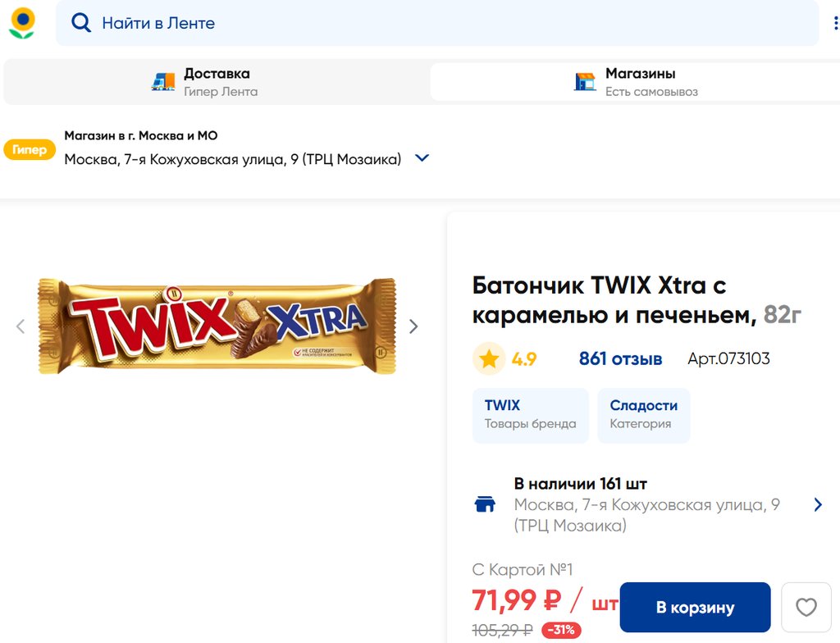Click the store icon beside В наличии
The image size is (840, 643).
point(486,504)
